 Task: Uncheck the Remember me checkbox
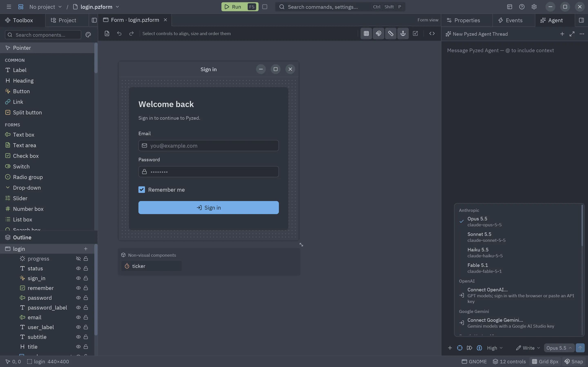point(142,190)
